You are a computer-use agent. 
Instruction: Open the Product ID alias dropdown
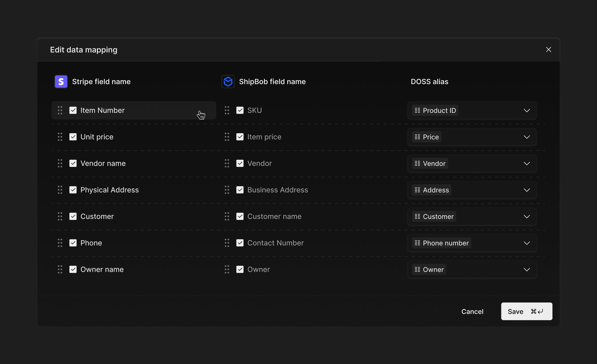527,111
